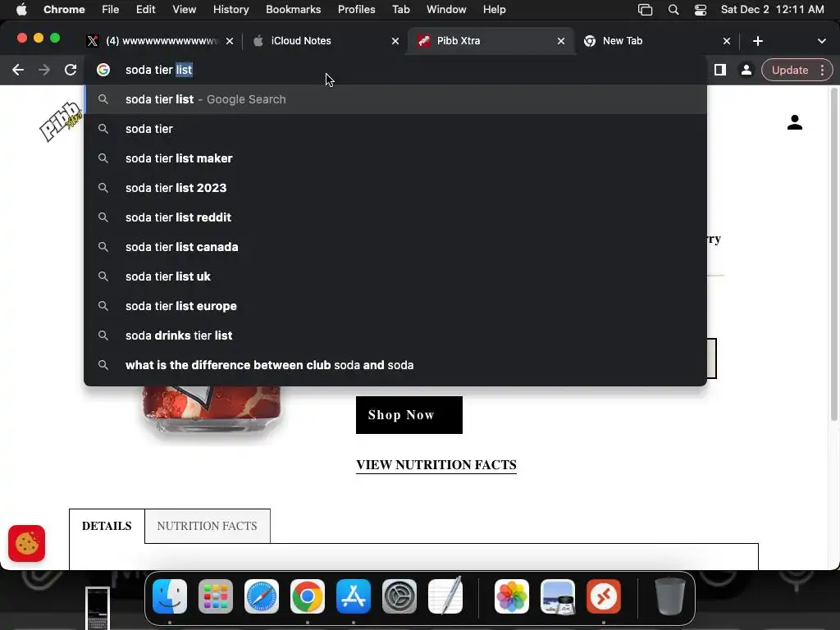Open the account user icon on Pibb page
Image resolution: width=840 pixels, height=630 pixels.
pos(794,123)
